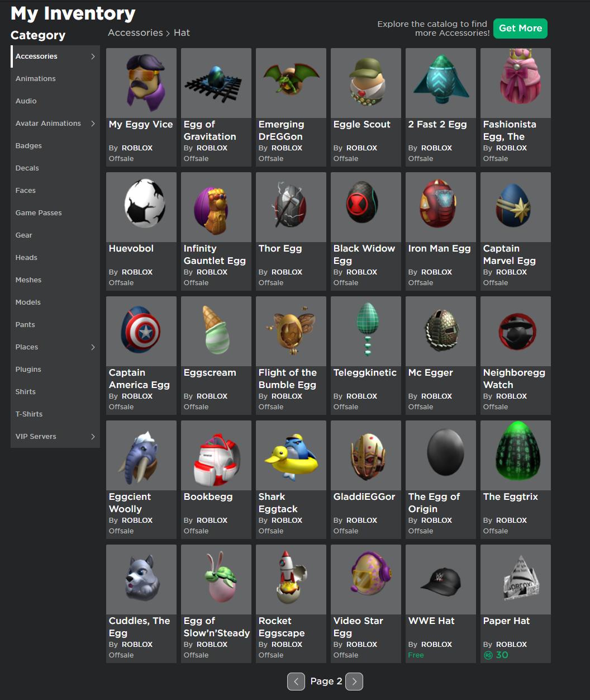Open the Emerging DrEGGon dragon thumbnail
Screen dimensions: 590x700
tap(291, 83)
